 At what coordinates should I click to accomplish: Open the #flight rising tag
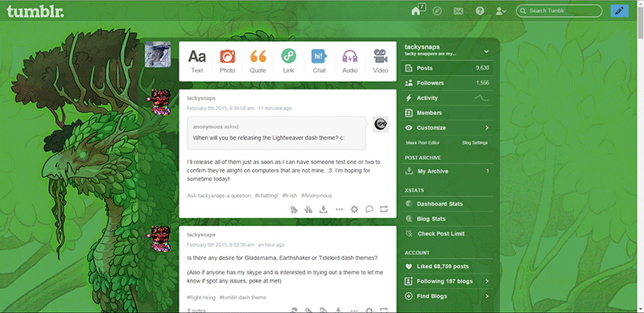point(201,298)
